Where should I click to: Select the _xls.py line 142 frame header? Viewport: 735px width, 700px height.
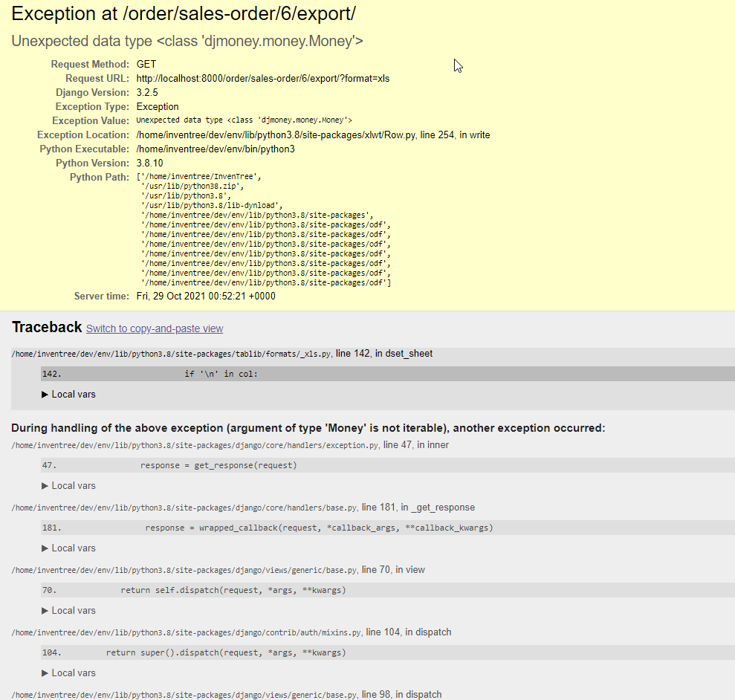pos(223,354)
